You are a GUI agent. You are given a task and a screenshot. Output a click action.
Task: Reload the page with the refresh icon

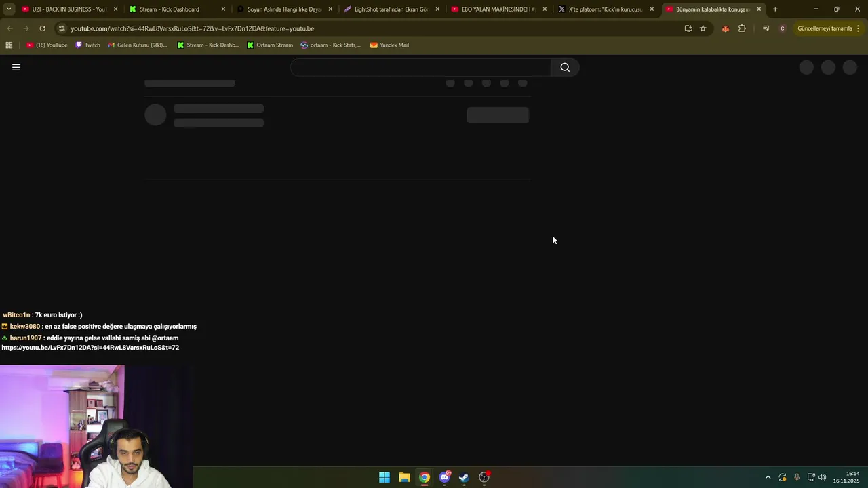(42, 28)
